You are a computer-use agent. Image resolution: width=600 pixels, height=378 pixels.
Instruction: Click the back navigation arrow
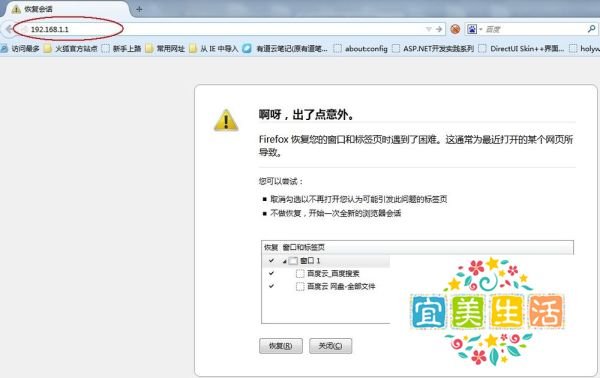click(x=8, y=29)
